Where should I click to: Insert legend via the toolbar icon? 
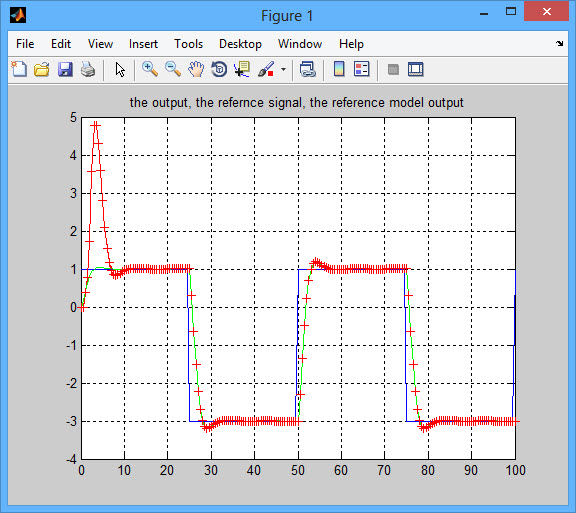(x=362, y=69)
